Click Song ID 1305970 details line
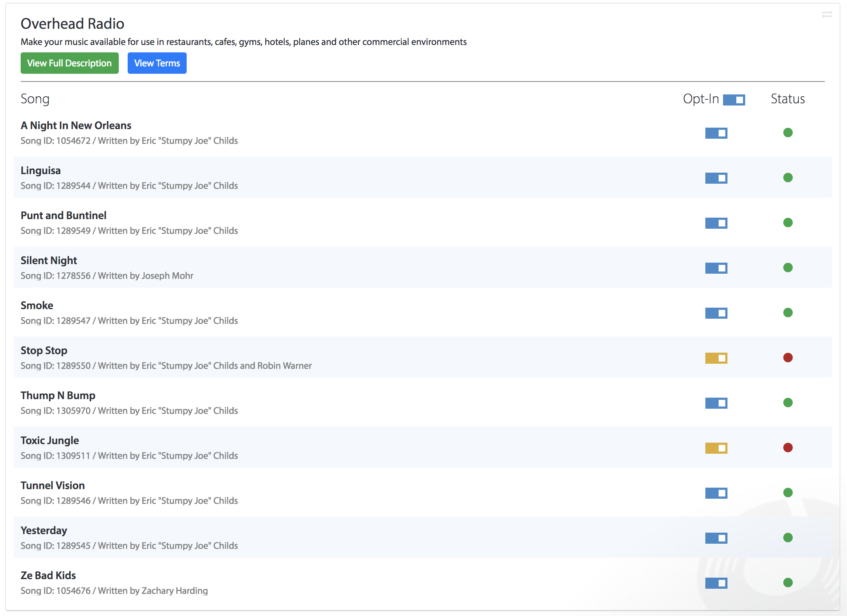Viewport: 847px width, 616px height. [x=129, y=411]
